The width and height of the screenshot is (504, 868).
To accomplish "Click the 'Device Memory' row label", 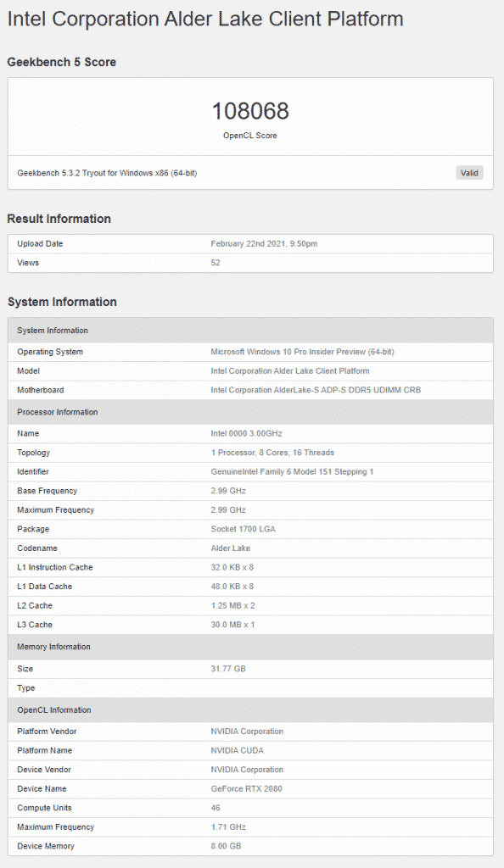I will (x=46, y=846).
